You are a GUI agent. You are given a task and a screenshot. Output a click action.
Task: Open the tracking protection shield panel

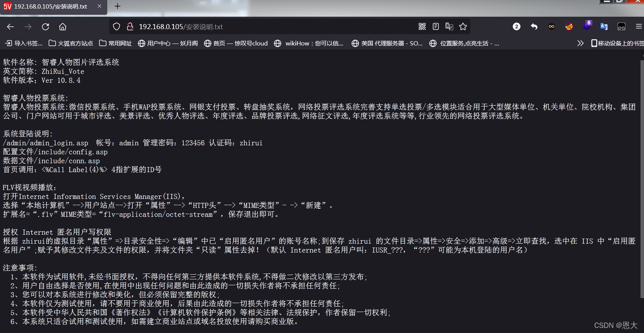tap(117, 27)
